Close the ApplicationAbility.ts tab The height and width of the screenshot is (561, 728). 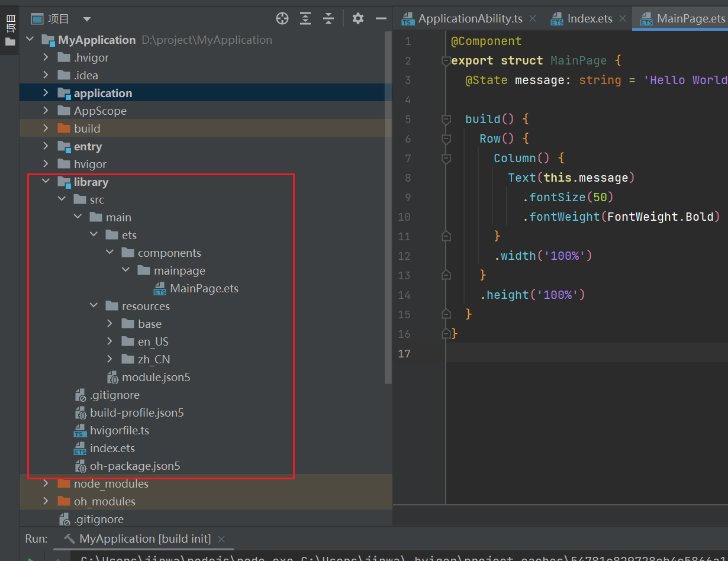533,19
